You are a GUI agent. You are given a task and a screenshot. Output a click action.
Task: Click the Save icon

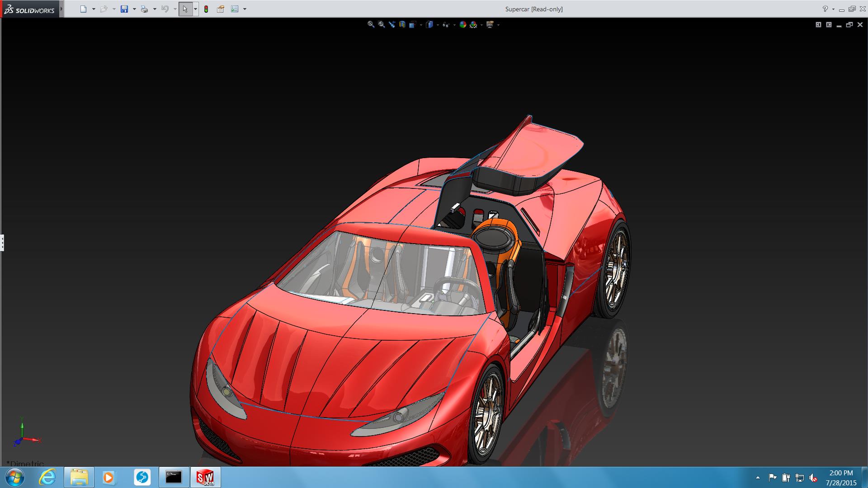pyautogui.click(x=124, y=9)
